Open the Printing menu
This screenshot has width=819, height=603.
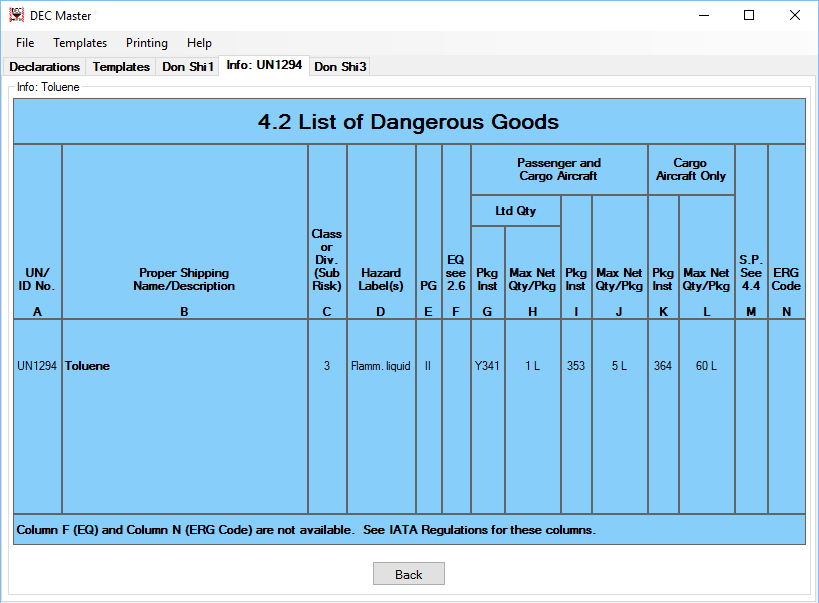[146, 43]
